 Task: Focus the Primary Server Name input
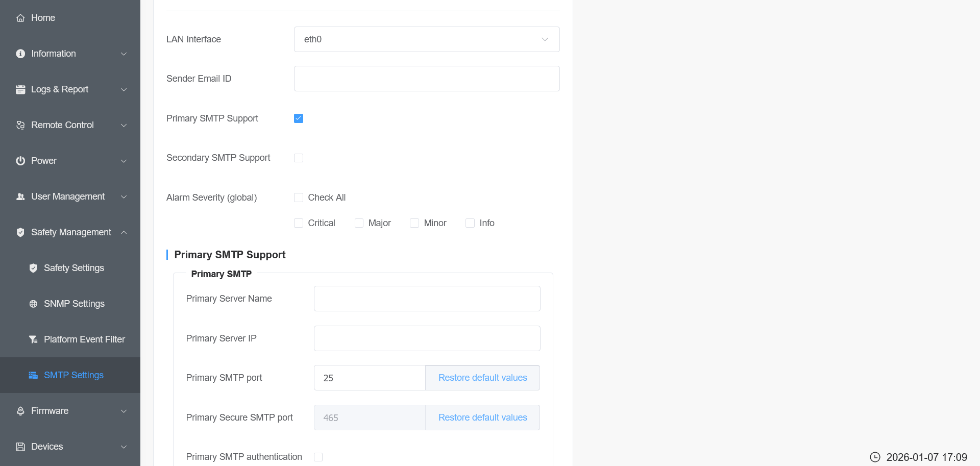point(426,299)
